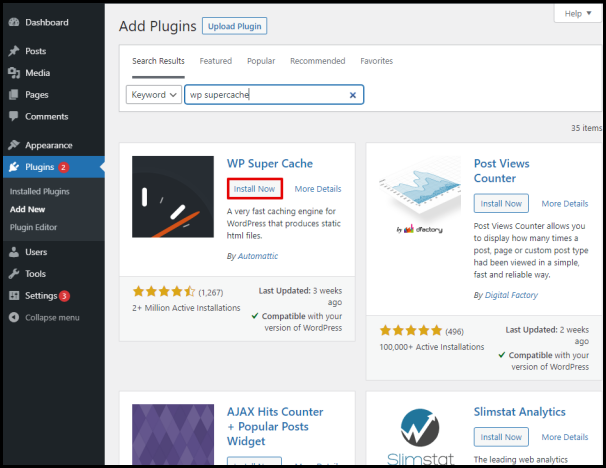Image resolution: width=606 pixels, height=468 pixels.
Task: Clear the plugin search with the X icon
Action: (x=353, y=95)
